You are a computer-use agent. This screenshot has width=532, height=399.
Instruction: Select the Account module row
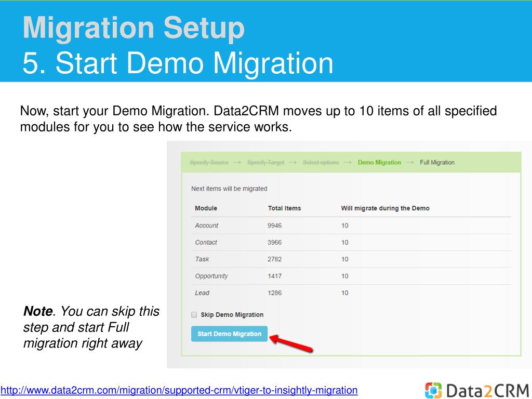pyautogui.click(x=351, y=225)
